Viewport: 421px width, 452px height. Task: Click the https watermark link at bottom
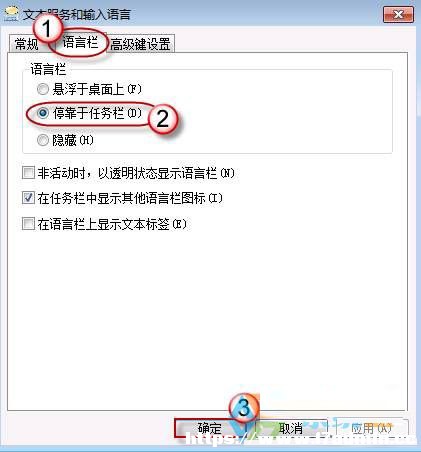point(300,440)
